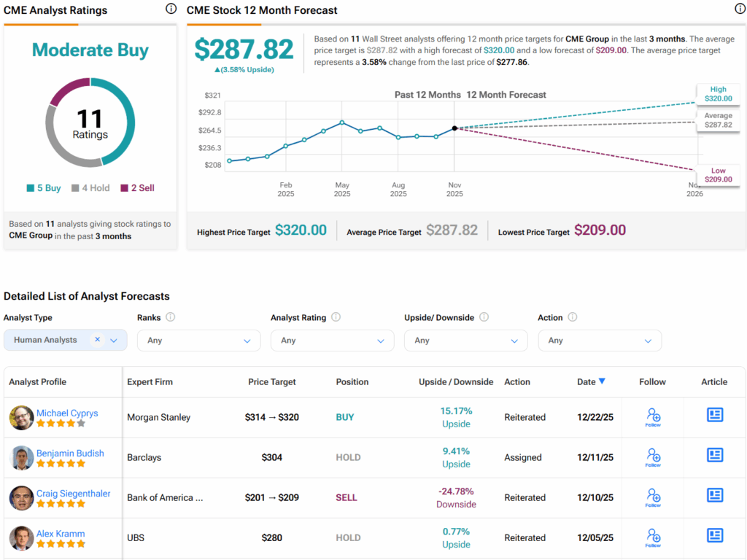Open Alex Kramm's analyst profile link
Screen dimensions: 747x560
pyautogui.click(x=62, y=534)
